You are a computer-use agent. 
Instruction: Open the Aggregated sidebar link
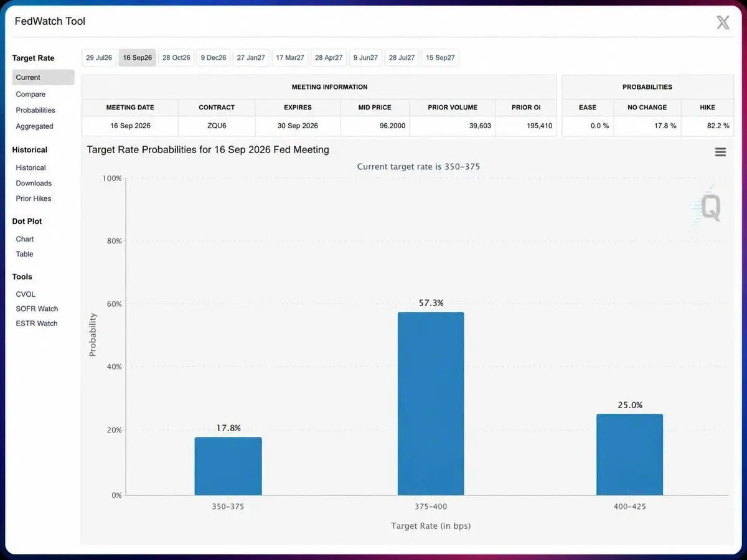34,126
